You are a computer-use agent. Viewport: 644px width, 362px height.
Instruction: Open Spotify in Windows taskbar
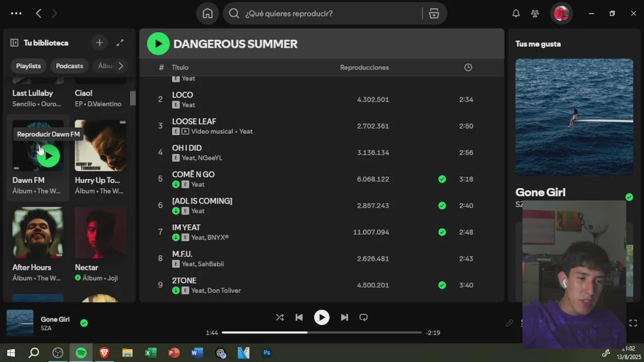[80, 353]
